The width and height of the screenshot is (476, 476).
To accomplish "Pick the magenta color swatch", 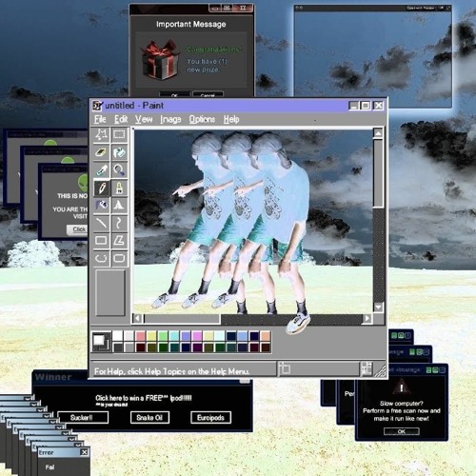I will click(x=197, y=336).
